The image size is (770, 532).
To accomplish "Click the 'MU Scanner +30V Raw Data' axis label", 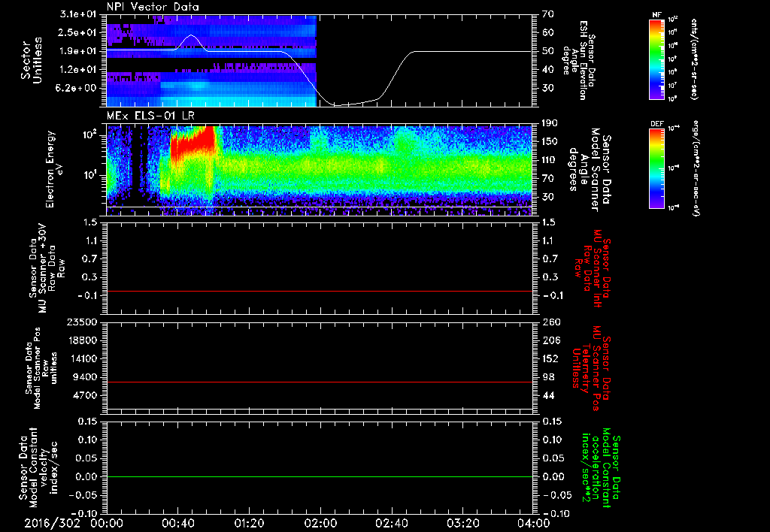I will 47,268.
